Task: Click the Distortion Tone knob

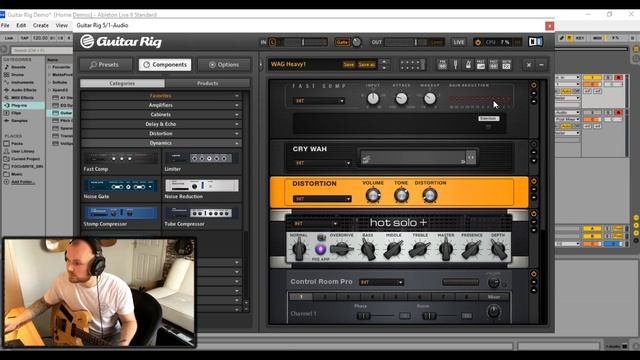Action: (x=401, y=196)
